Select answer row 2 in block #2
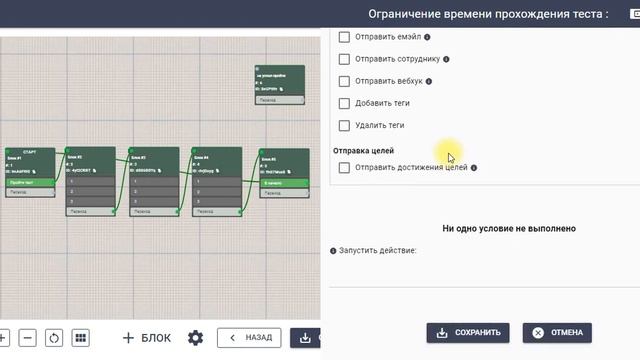The height and width of the screenshot is (360, 640). [91, 191]
